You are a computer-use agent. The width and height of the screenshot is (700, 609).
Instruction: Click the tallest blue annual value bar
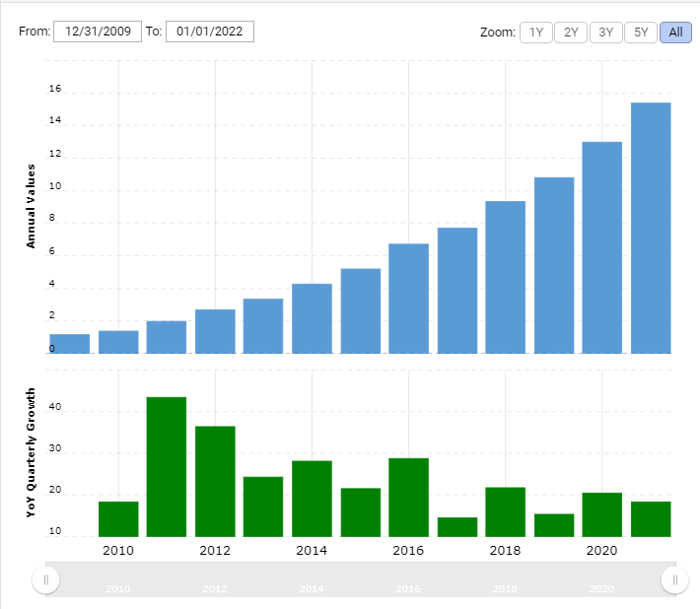click(x=651, y=228)
